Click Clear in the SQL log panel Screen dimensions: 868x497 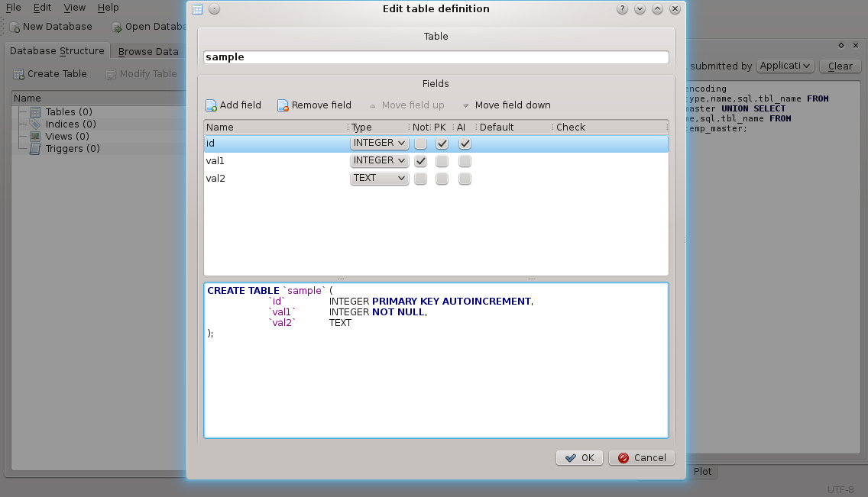[840, 66]
